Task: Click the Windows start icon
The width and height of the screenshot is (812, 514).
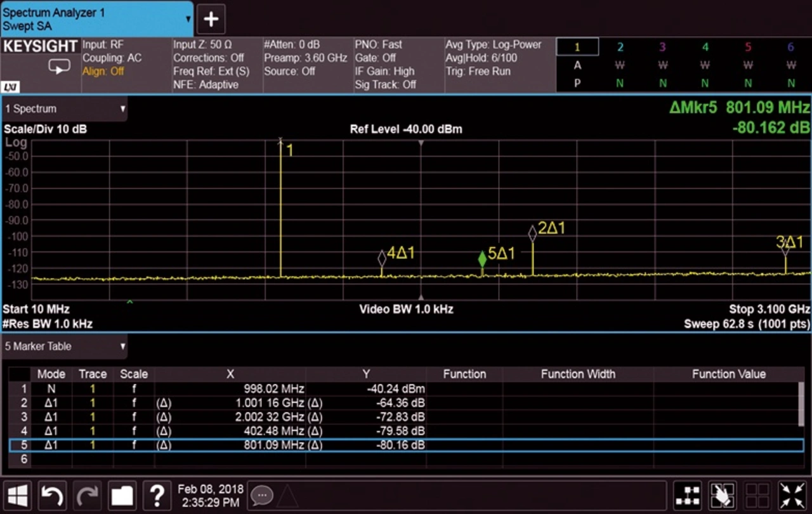Action: coord(18,495)
